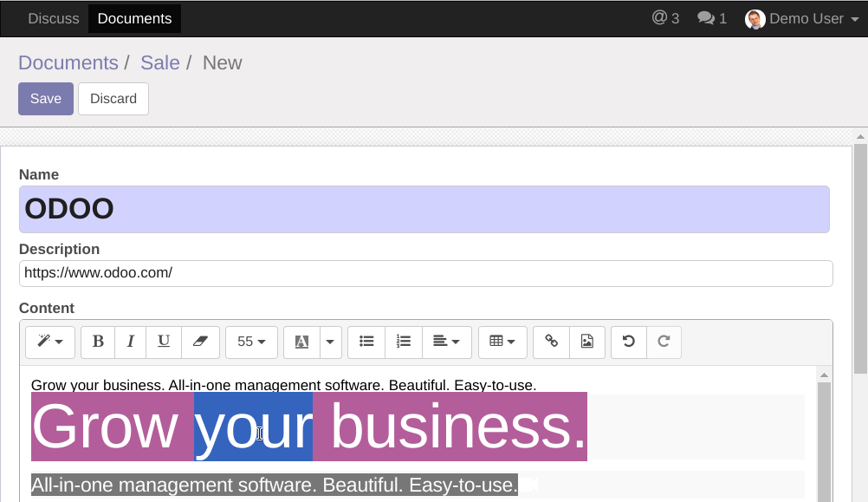This screenshot has width=868, height=502.
Task: Insert an ordered numbered list
Action: coord(404,342)
